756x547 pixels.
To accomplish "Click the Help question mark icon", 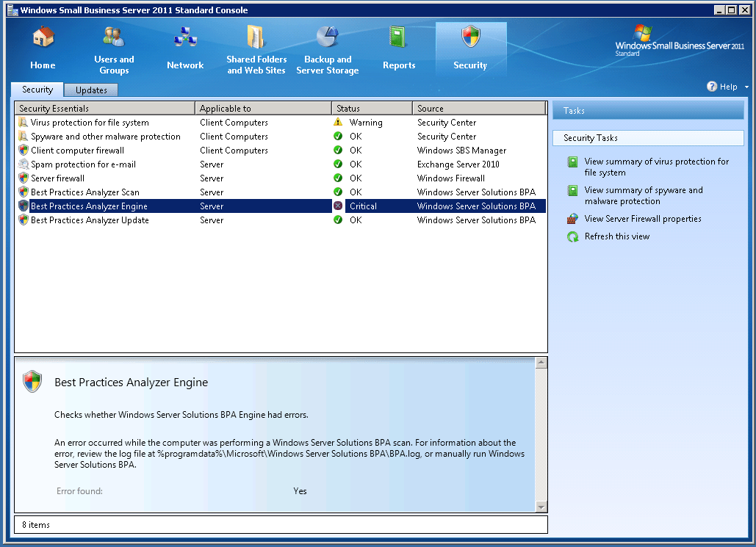I will [x=712, y=86].
